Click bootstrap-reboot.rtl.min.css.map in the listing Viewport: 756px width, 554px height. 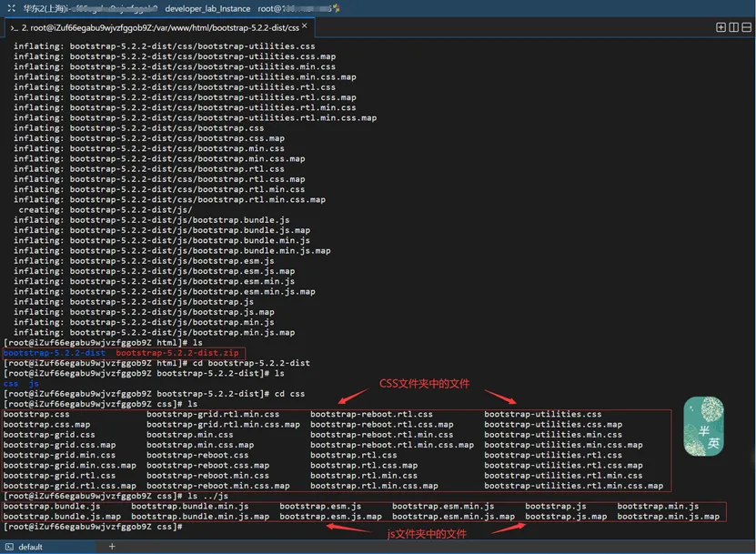(392, 445)
